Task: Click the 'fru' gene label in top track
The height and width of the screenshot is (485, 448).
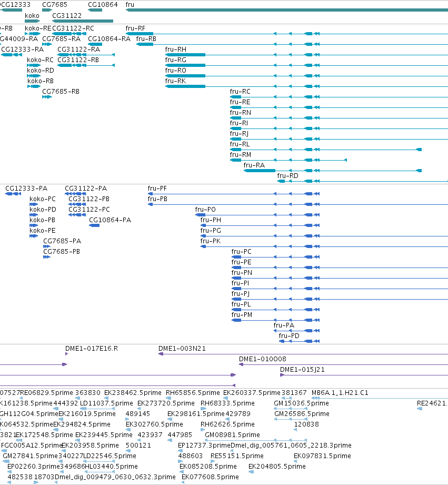Action: click(x=130, y=5)
